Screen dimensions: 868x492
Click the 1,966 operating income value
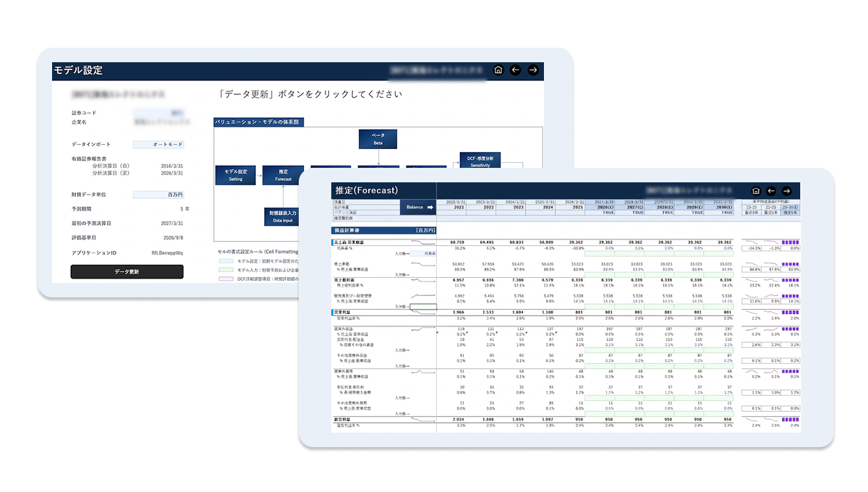[457, 313]
